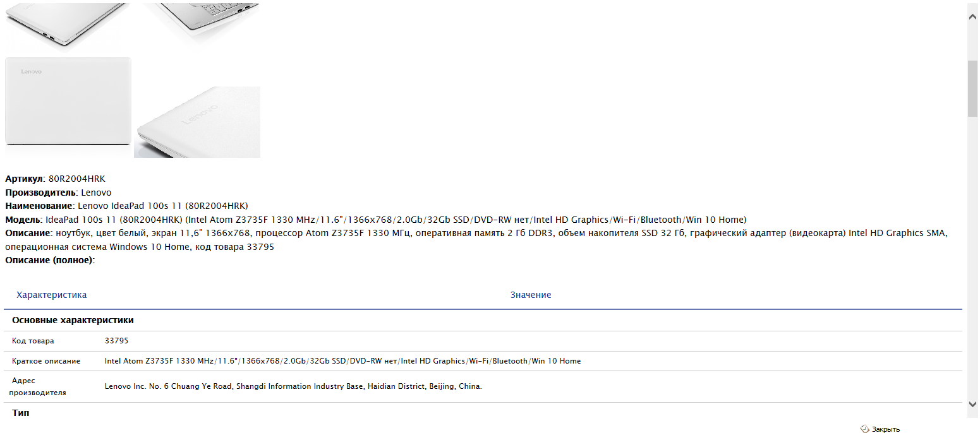Click the Наименование Lenovo IdeaPad 100s line
This screenshot has width=980, height=433.
click(x=126, y=206)
